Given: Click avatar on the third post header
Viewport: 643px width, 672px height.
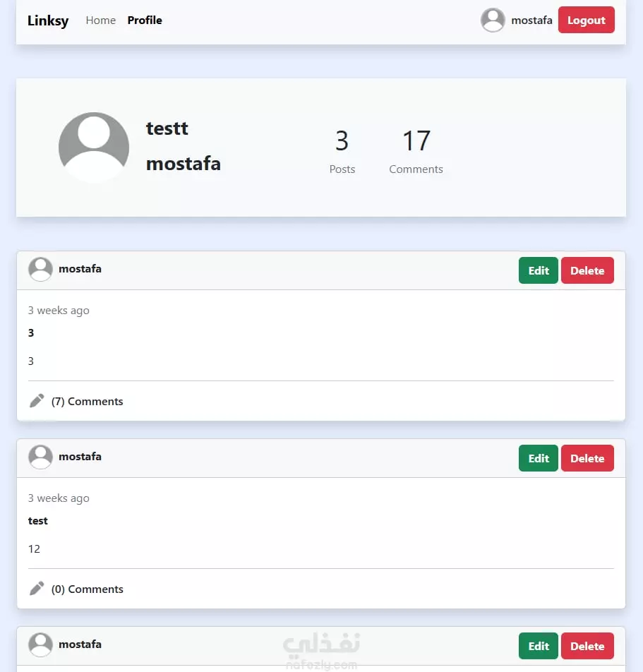Looking at the screenshot, I should [40, 644].
